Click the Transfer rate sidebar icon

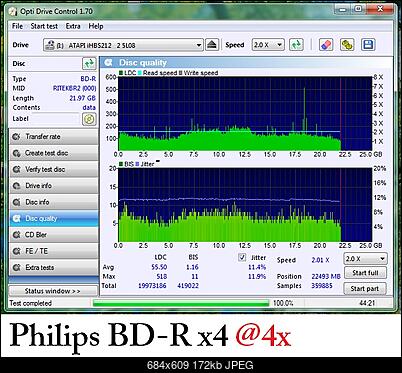coord(16,137)
